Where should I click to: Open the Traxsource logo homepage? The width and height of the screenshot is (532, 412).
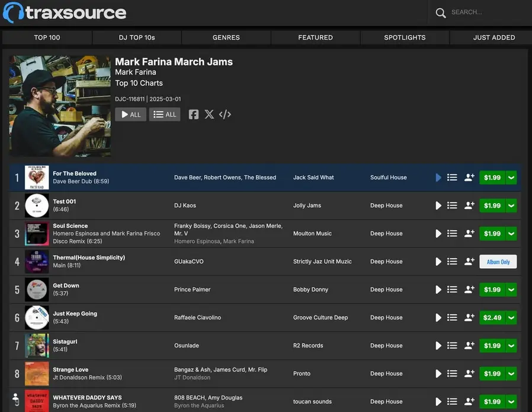click(x=65, y=12)
